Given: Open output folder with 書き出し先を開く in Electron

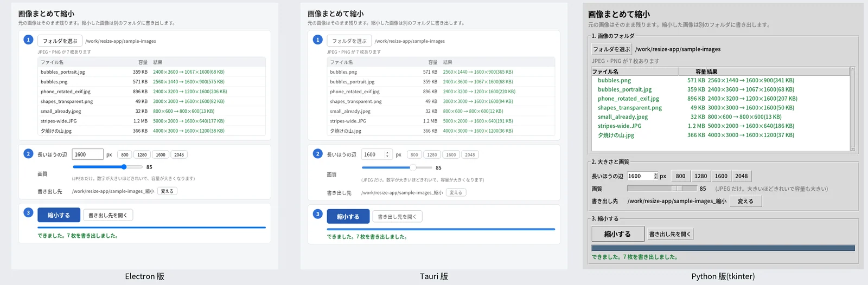Looking at the screenshot, I should tap(108, 215).
